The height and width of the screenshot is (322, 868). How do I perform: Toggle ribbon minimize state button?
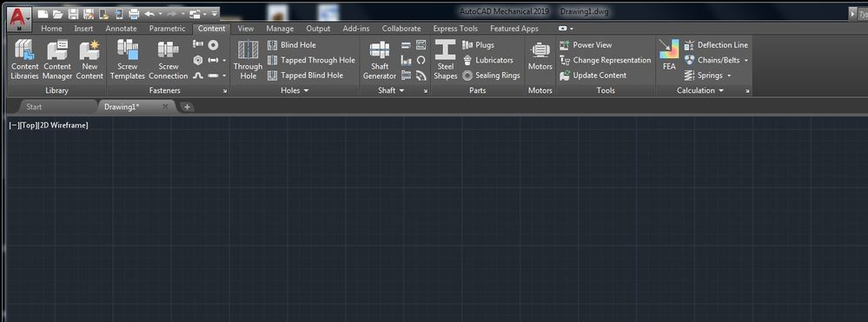[x=563, y=29]
